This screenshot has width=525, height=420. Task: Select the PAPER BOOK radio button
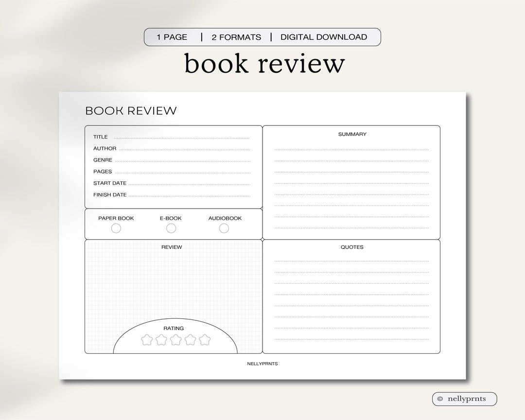tap(116, 227)
